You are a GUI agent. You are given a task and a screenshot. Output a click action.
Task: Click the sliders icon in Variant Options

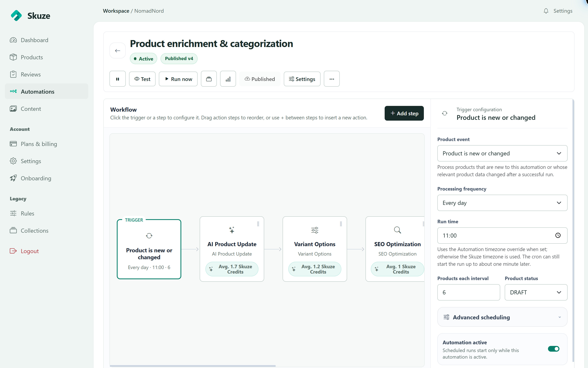[x=315, y=230]
